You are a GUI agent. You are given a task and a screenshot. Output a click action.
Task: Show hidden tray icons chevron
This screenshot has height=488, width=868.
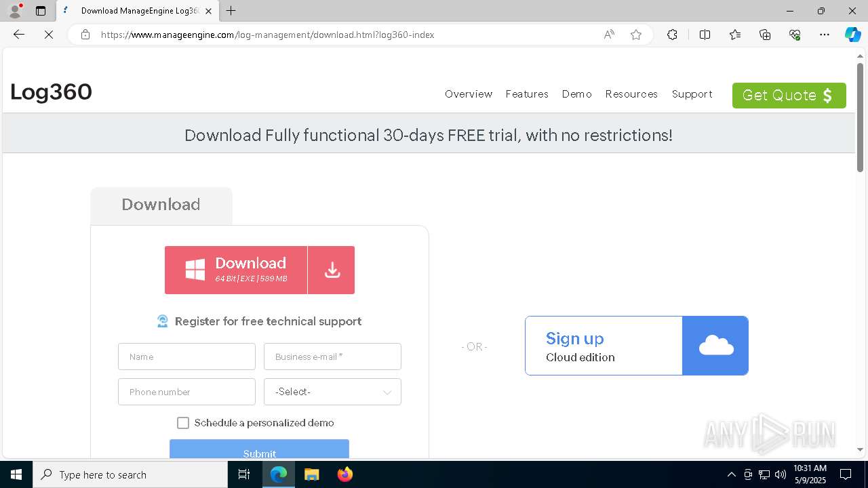pos(731,474)
